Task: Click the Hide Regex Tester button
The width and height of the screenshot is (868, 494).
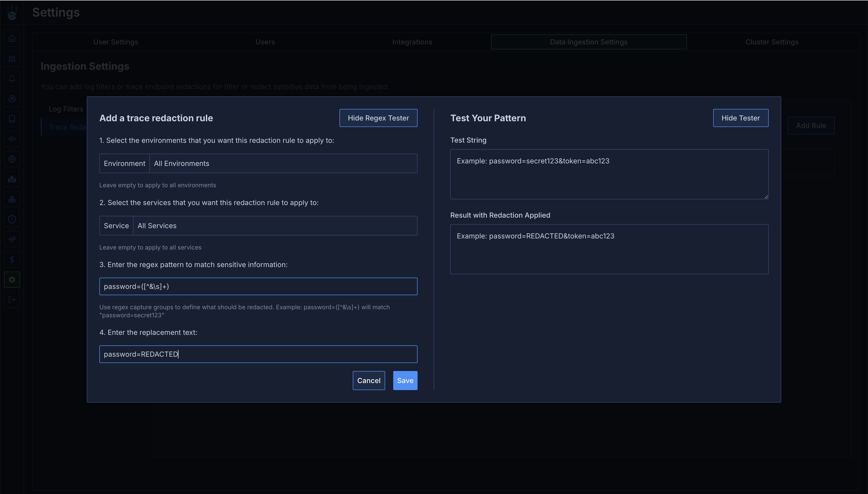Action: [378, 118]
